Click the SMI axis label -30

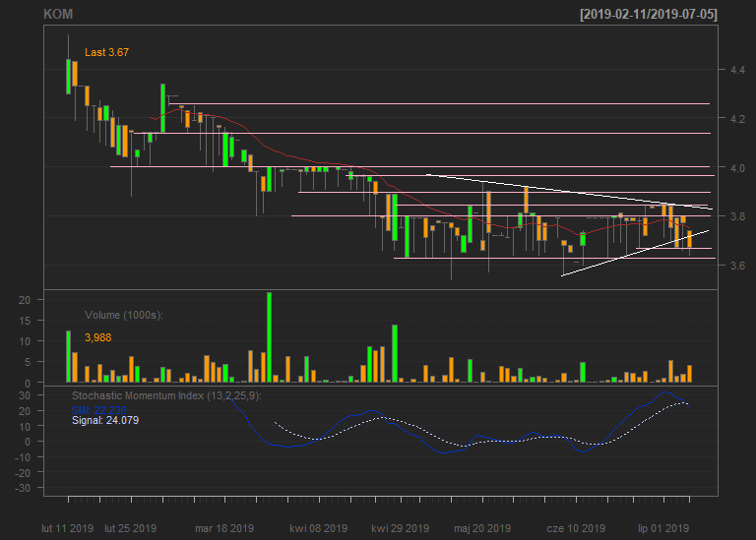pyautogui.click(x=23, y=489)
